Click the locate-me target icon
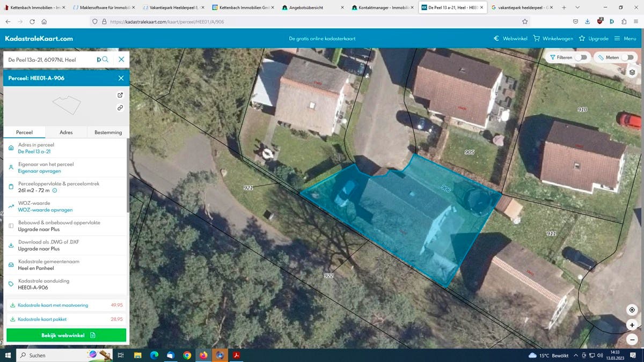Viewport: 644px width, 362px height. [632, 310]
